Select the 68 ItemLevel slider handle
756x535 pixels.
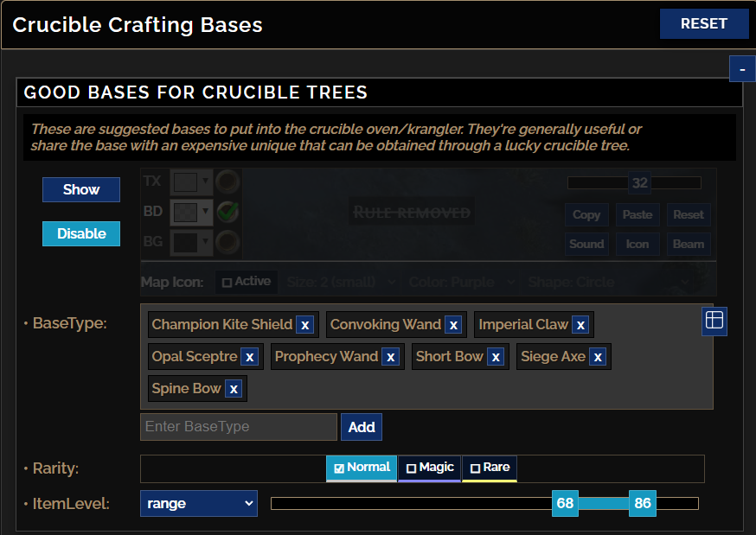(565, 503)
